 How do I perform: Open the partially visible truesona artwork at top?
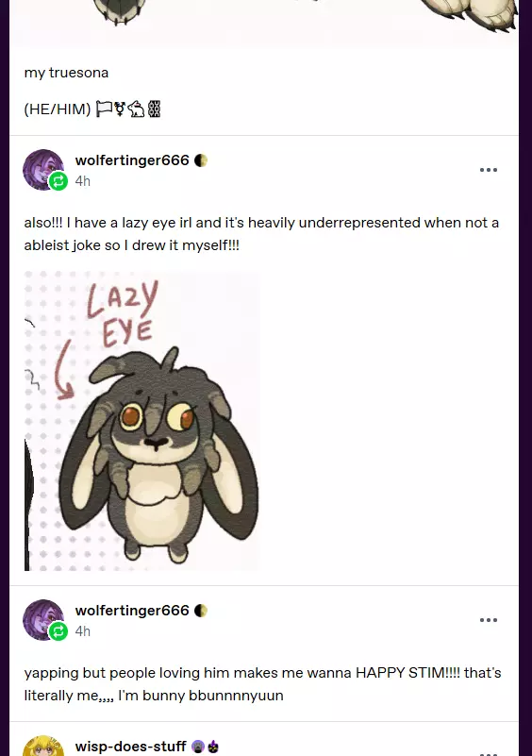[264, 24]
